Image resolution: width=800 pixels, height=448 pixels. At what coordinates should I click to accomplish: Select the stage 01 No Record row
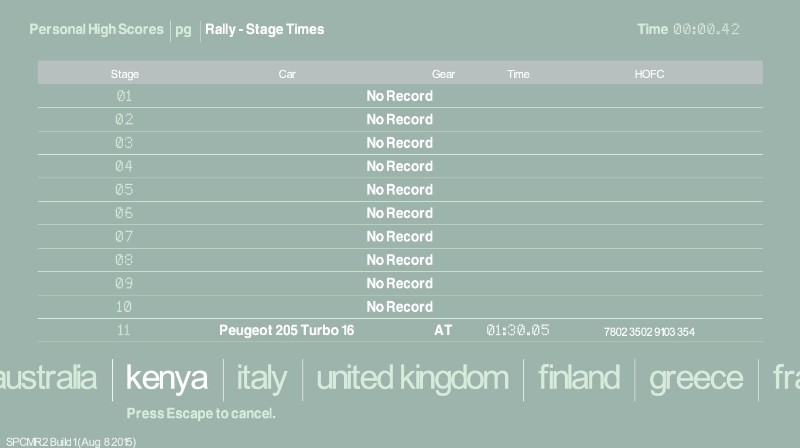tap(399, 96)
